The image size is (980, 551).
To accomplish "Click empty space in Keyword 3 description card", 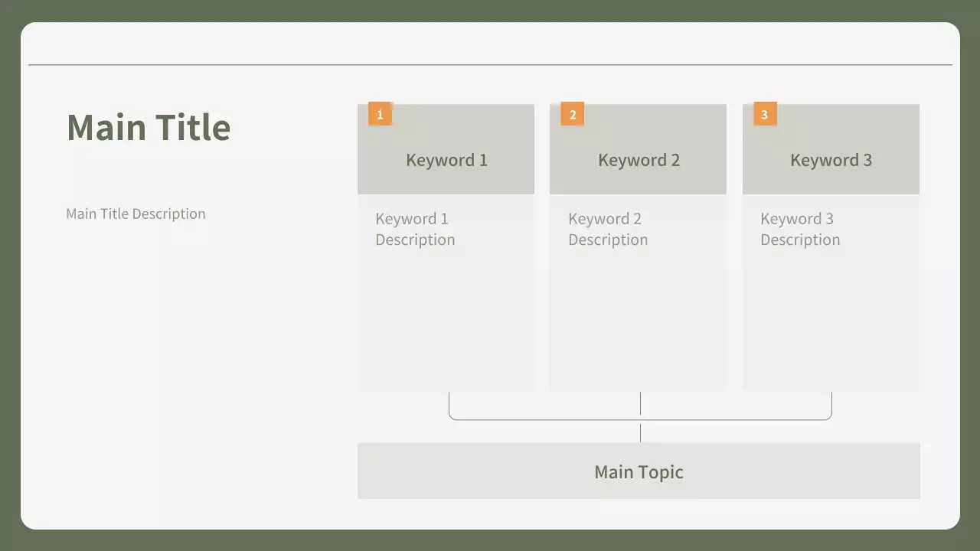I will click(x=831, y=321).
